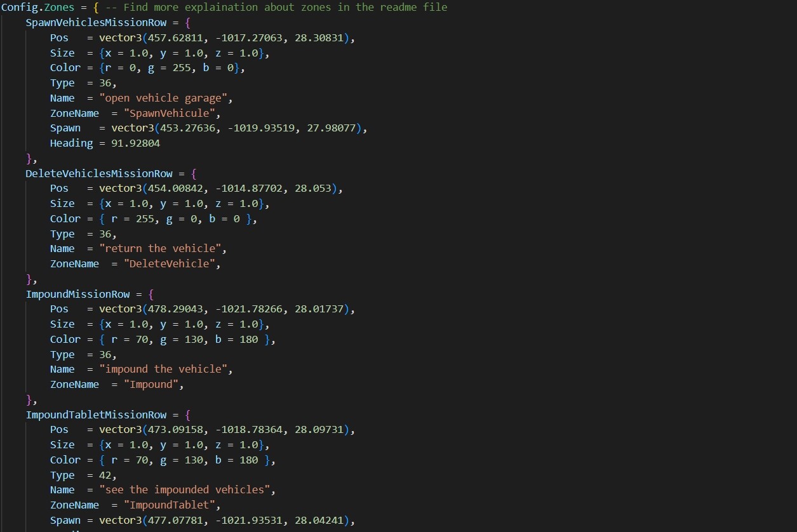Click the ImpoundMissionRow identifier
Image resolution: width=797 pixels, height=532 pixels.
pyautogui.click(x=77, y=294)
